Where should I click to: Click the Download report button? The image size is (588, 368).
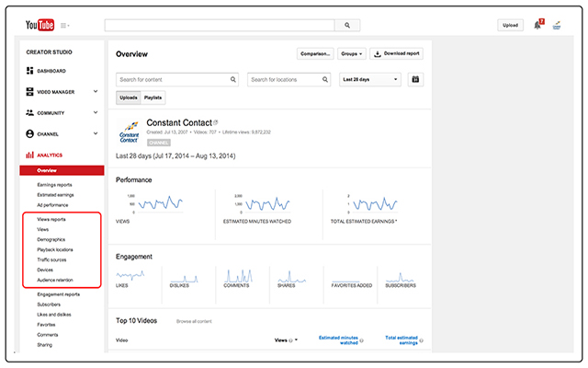point(396,54)
